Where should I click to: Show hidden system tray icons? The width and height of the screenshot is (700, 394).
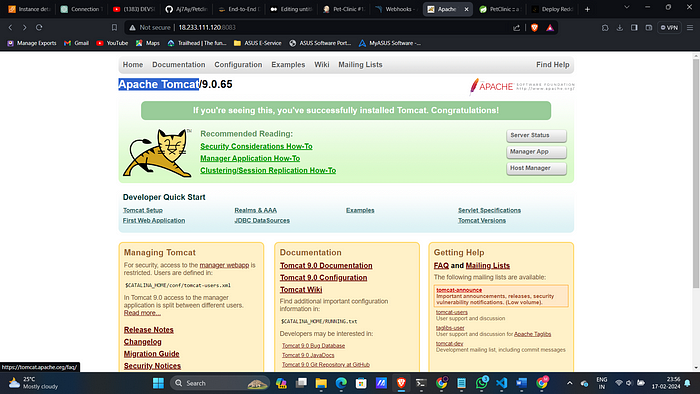(570, 383)
